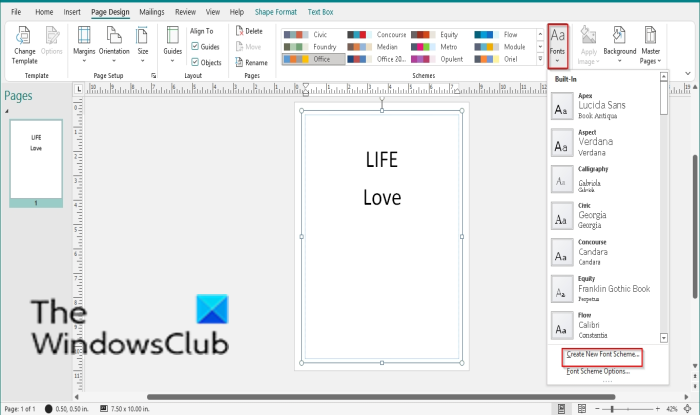Open the View tab
Viewport: 700px width, 415px height.
(212, 12)
